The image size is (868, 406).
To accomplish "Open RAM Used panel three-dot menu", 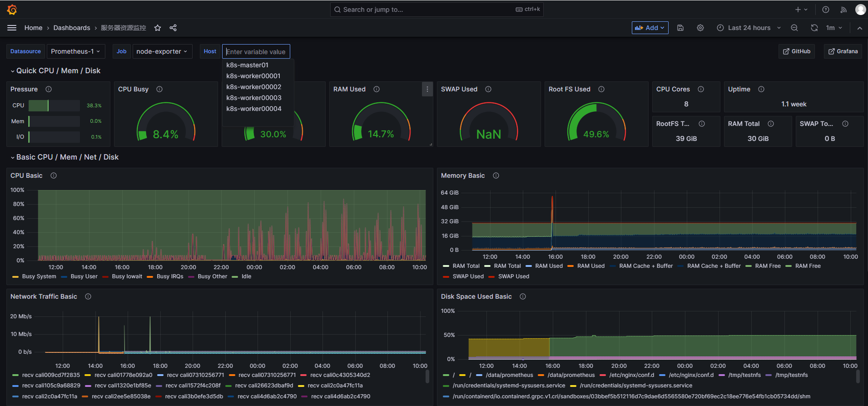I will [x=427, y=89].
